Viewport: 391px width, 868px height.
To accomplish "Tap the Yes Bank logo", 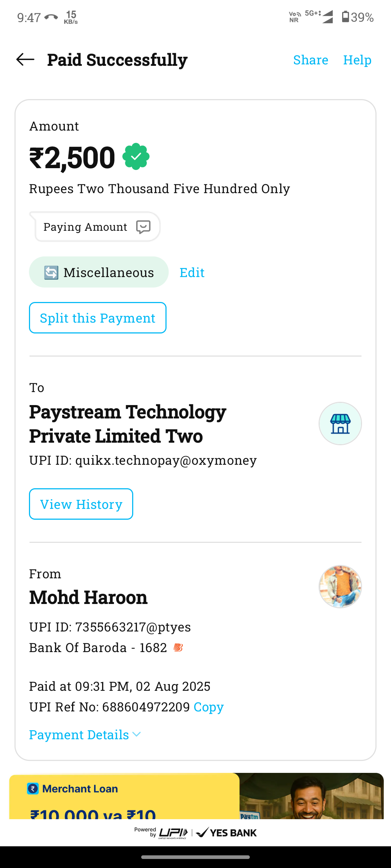I will pyautogui.click(x=227, y=833).
